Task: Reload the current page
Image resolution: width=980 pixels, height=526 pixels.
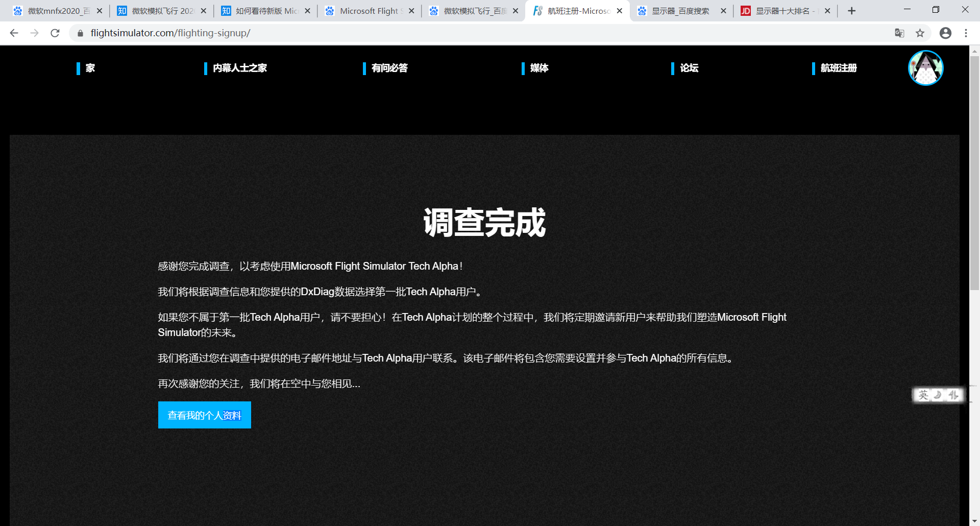Action: point(55,33)
